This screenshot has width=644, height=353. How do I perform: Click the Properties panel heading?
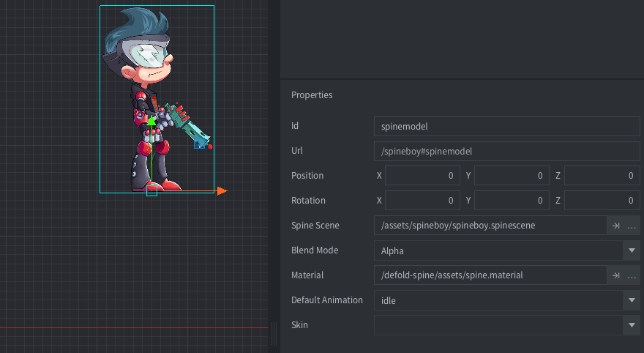coord(312,95)
